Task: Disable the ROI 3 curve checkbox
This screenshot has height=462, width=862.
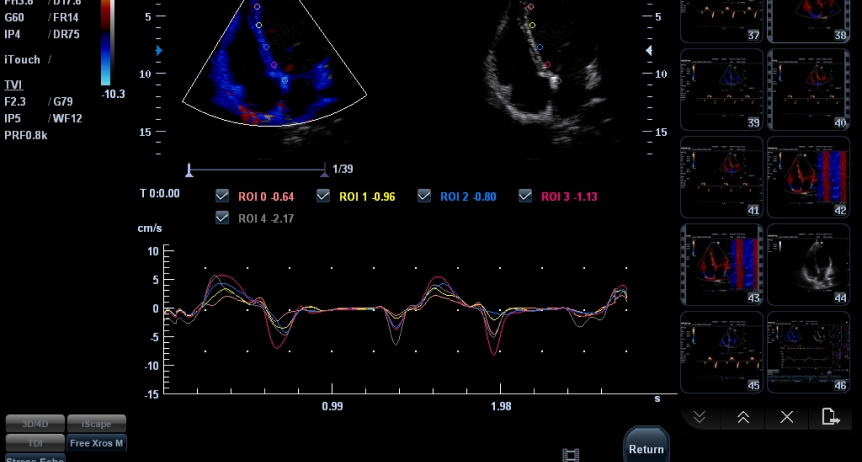Action: pos(525,196)
